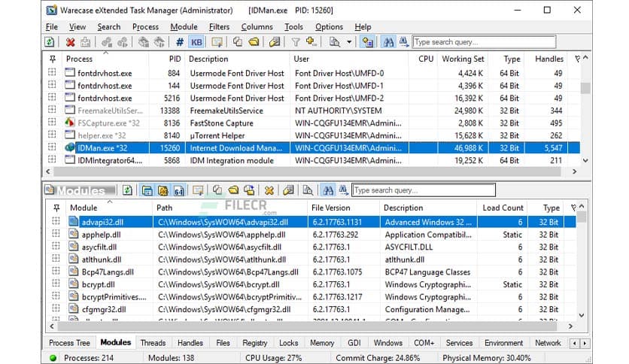Image resolution: width=629 pixels, height=364 pixels.
Task: Click the Modules search query field
Action: [424, 190]
